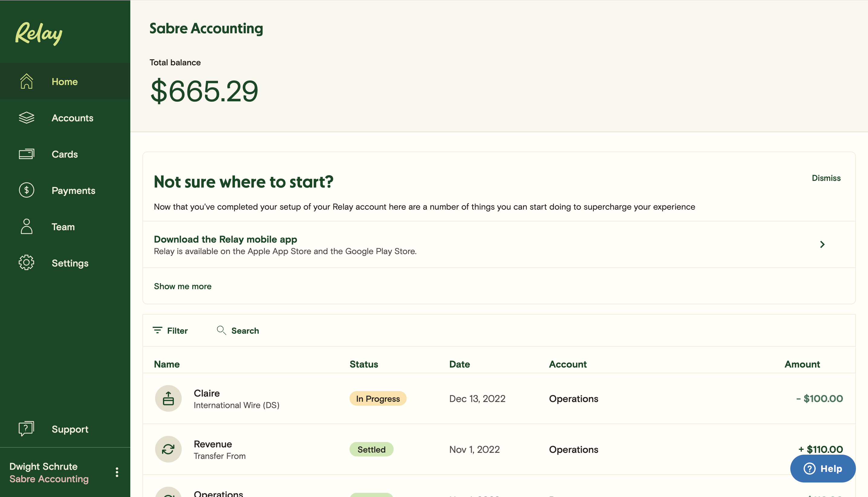Sort by Name column header
This screenshot has height=497, width=868.
click(x=167, y=364)
